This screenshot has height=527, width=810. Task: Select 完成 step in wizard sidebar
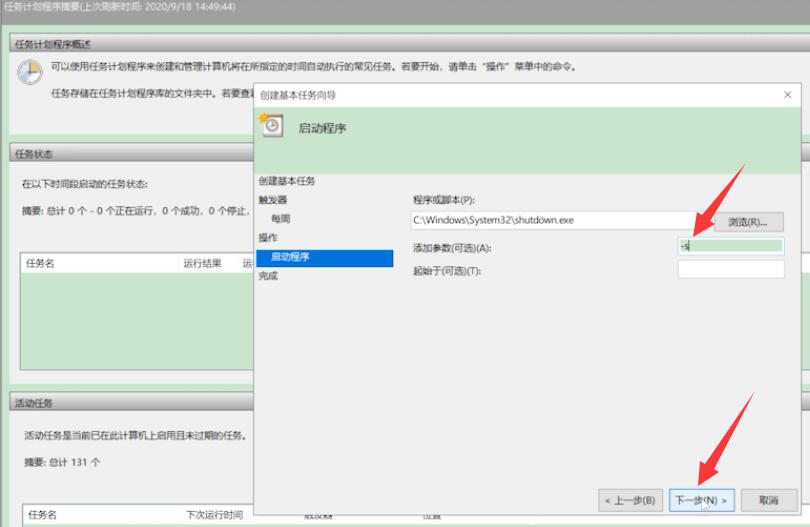pos(268,276)
